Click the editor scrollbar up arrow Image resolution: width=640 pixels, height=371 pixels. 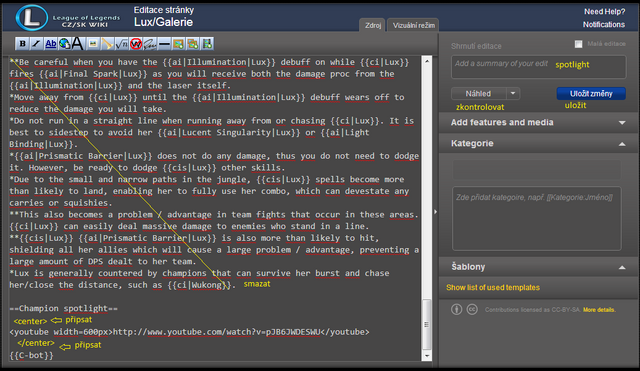point(427,61)
